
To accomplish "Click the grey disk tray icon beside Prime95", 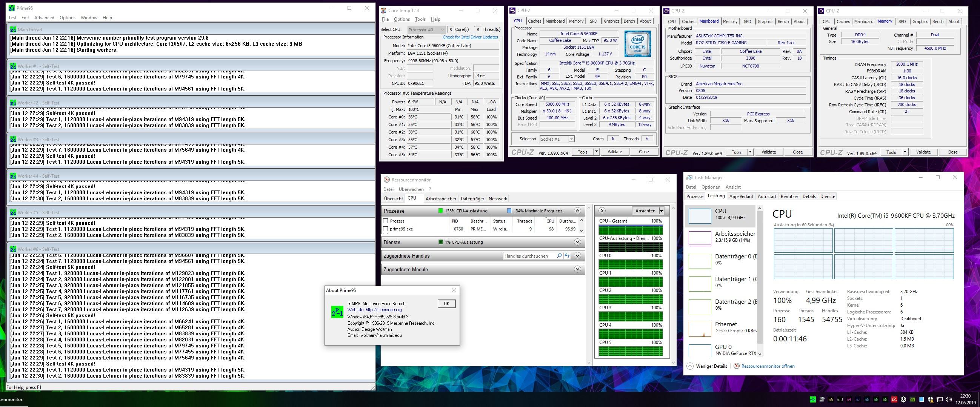I will click(x=822, y=399).
